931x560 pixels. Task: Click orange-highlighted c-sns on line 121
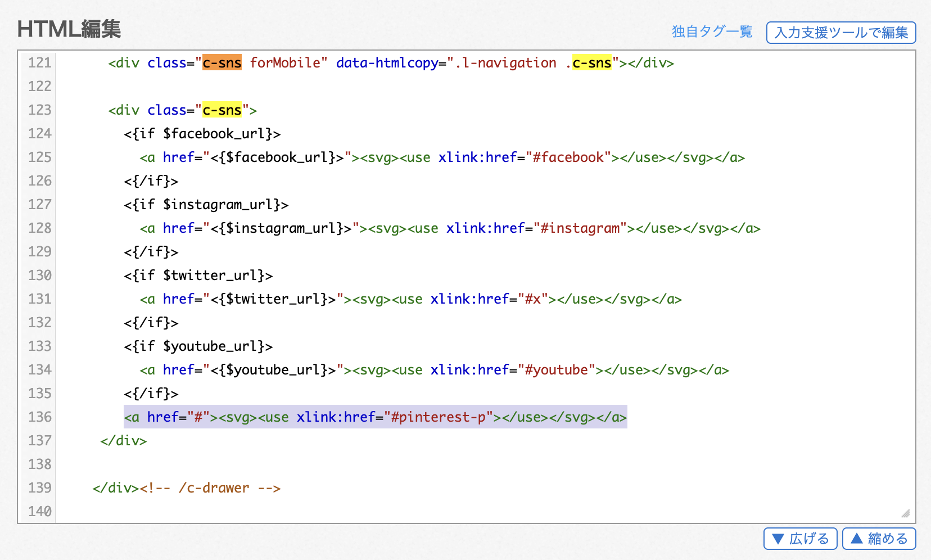coord(222,63)
